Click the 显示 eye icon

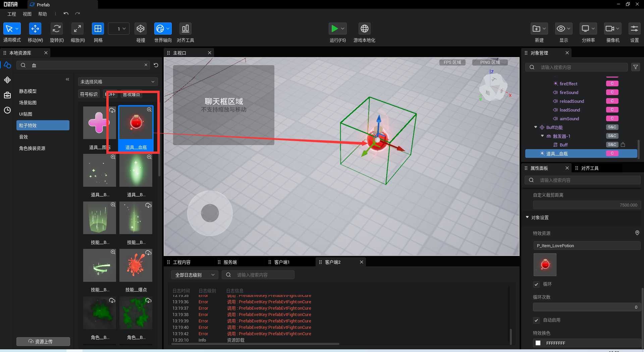[x=561, y=29]
